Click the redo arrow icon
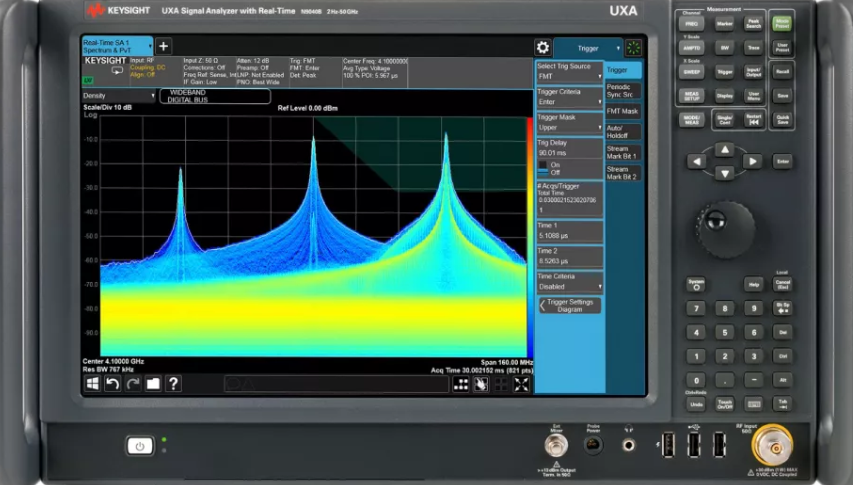Screen dimensions: 853x485 point(133,384)
